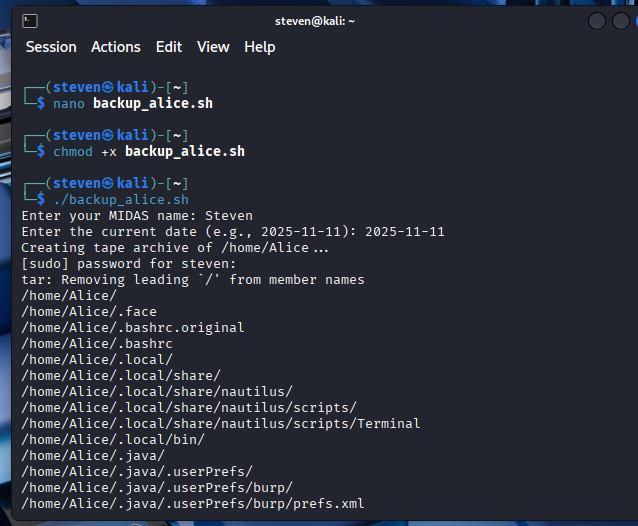Image resolution: width=638 pixels, height=526 pixels.
Task: Open the Edit menu
Action: 169,47
